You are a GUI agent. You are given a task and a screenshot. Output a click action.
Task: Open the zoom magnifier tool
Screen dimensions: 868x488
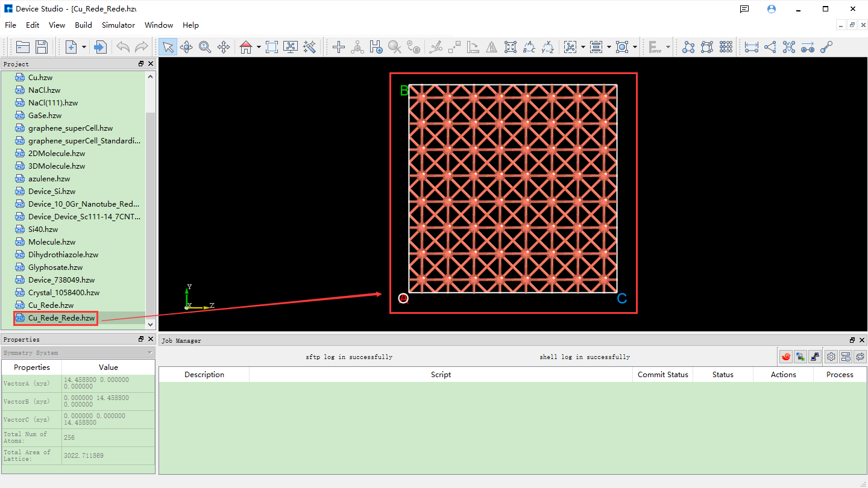point(205,46)
